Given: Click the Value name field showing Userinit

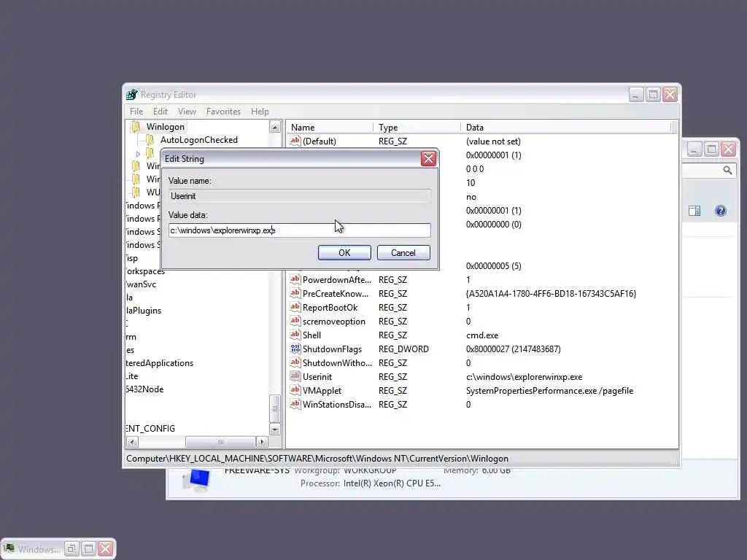Looking at the screenshot, I should [x=299, y=196].
